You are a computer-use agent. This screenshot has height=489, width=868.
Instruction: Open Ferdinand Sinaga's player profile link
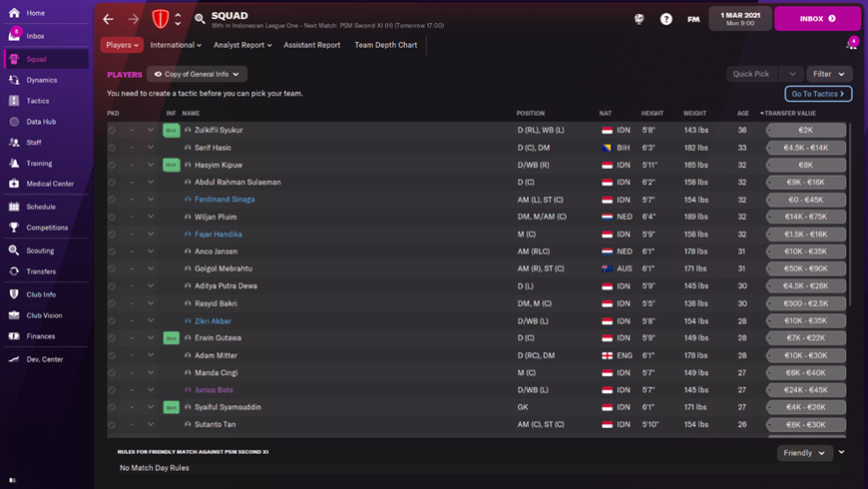224,200
